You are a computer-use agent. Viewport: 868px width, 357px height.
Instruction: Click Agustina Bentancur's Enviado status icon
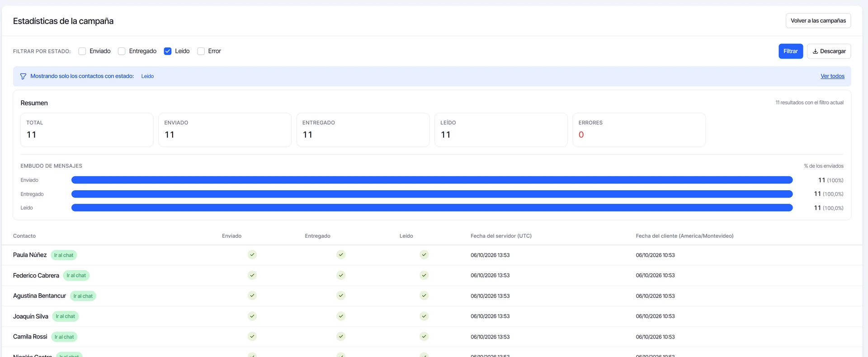[x=252, y=296]
